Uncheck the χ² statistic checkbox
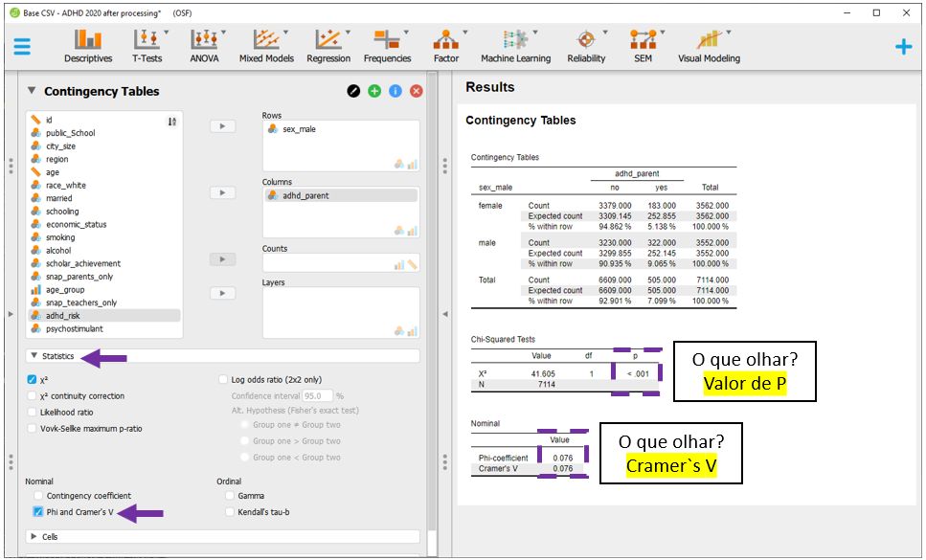The height and width of the screenshot is (560, 926). coord(33,379)
